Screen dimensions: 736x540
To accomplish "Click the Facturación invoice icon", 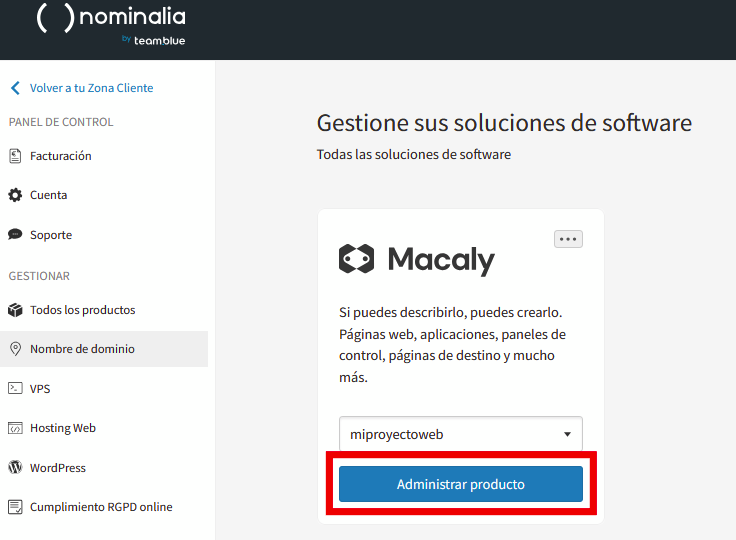I will [x=15, y=156].
